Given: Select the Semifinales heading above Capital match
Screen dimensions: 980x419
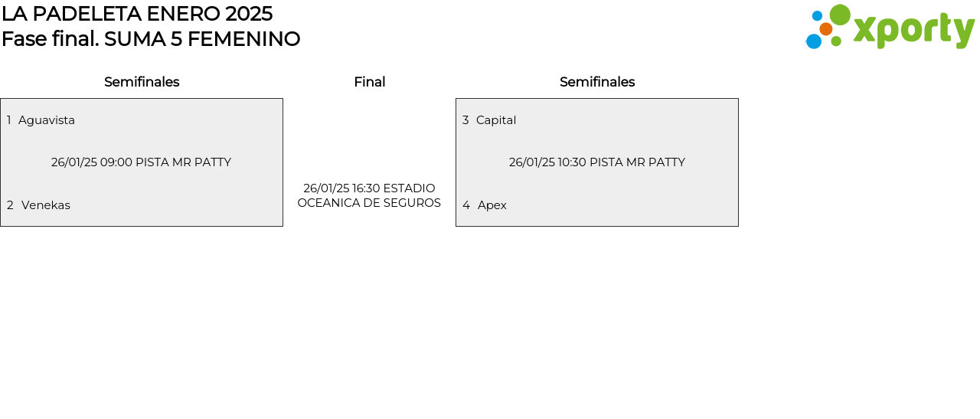Looking at the screenshot, I should 597,82.
